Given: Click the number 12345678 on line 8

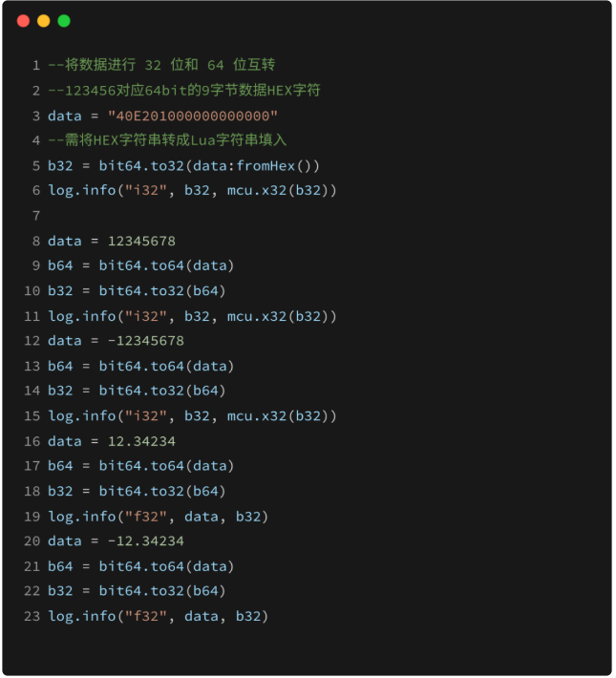Looking at the screenshot, I should pyautogui.click(x=142, y=241).
